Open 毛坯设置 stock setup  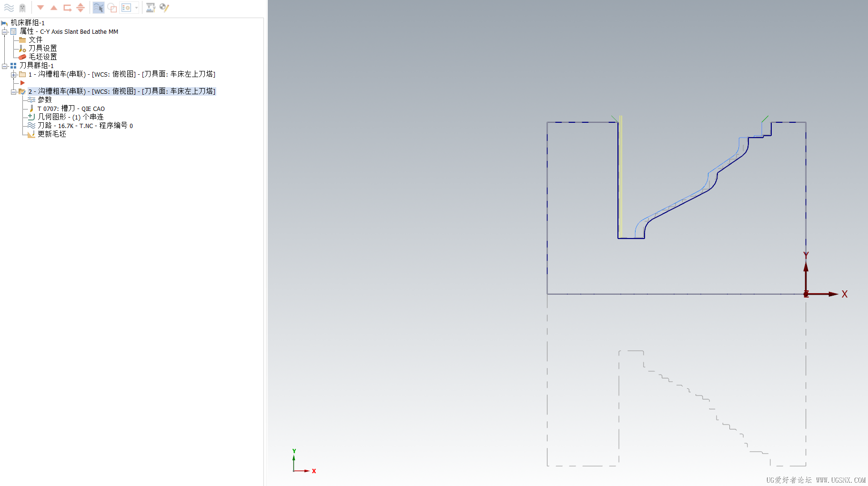pyautogui.click(x=42, y=57)
